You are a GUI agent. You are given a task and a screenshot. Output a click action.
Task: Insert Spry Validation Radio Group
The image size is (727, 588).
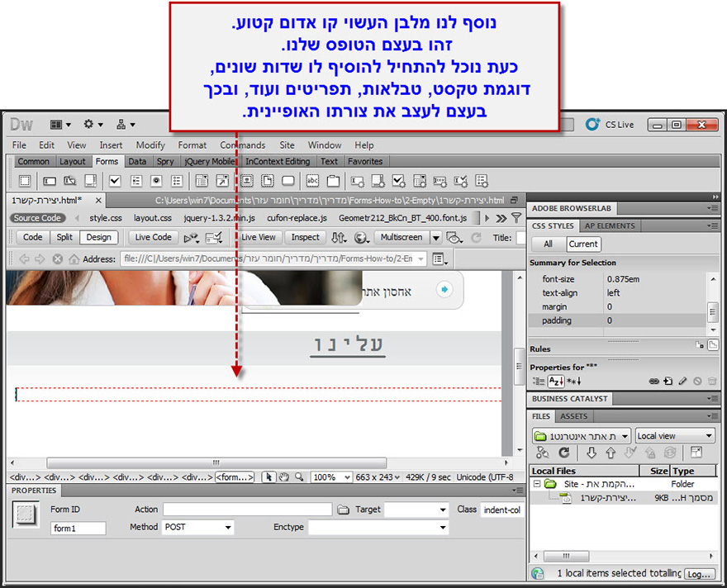tap(482, 181)
